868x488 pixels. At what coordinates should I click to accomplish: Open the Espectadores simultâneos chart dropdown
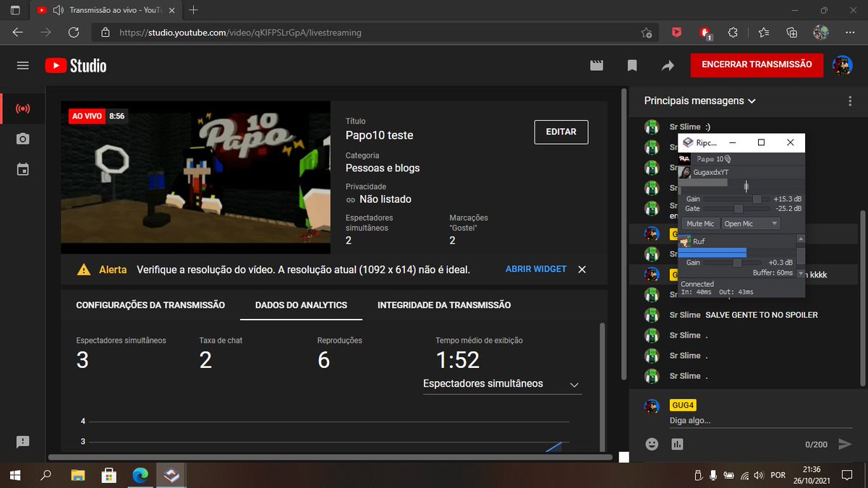(x=502, y=384)
